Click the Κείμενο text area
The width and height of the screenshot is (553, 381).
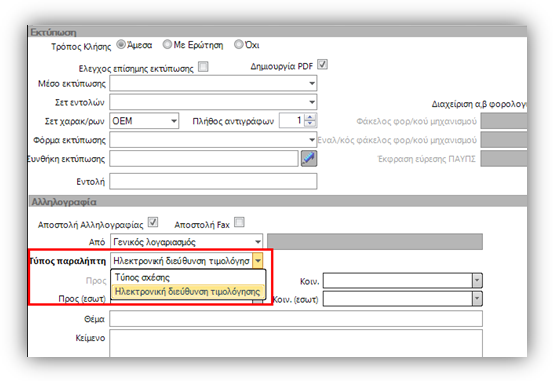[x=296, y=343]
